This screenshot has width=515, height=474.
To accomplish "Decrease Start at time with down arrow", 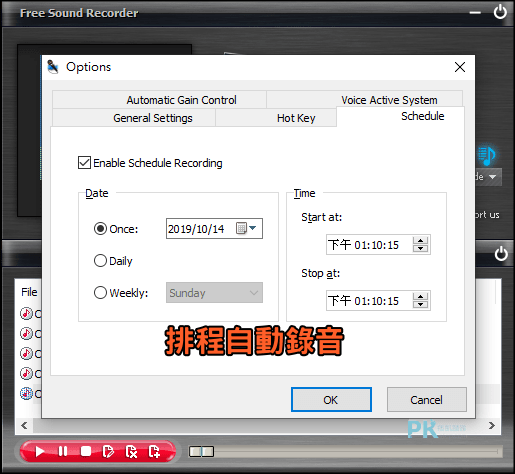I will [420, 249].
